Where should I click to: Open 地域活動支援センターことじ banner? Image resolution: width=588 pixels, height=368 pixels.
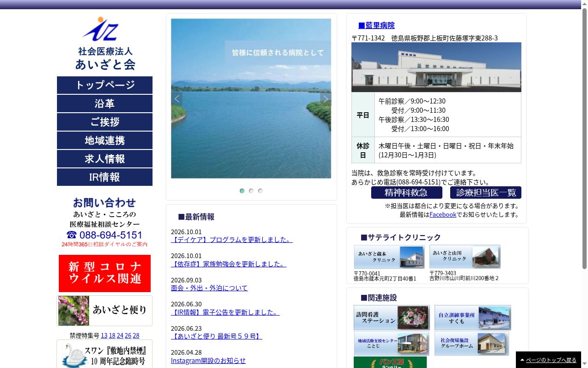391,343
